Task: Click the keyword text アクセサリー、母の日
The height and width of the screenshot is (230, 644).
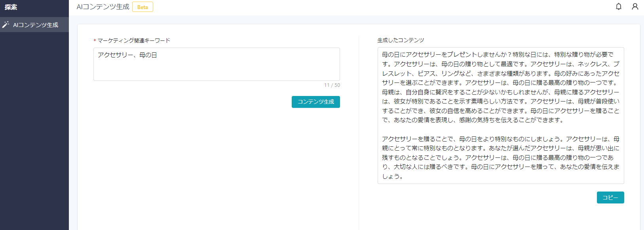Action: click(x=127, y=55)
